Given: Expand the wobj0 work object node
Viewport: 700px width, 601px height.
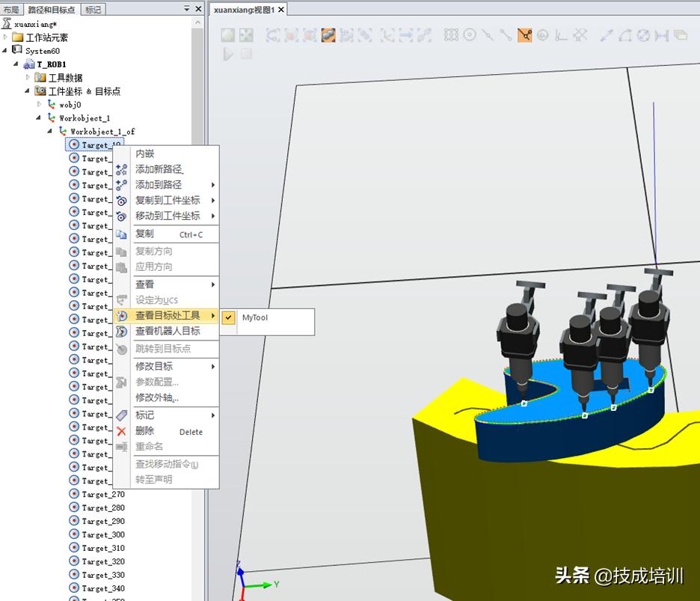Looking at the screenshot, I should [x=40, y=105].
